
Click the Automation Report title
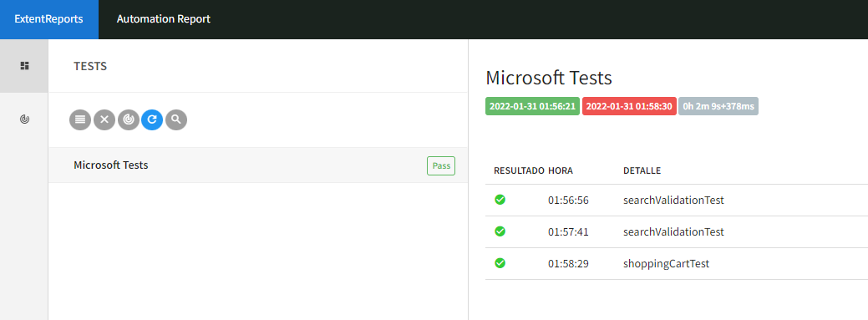tap(163, 19)
